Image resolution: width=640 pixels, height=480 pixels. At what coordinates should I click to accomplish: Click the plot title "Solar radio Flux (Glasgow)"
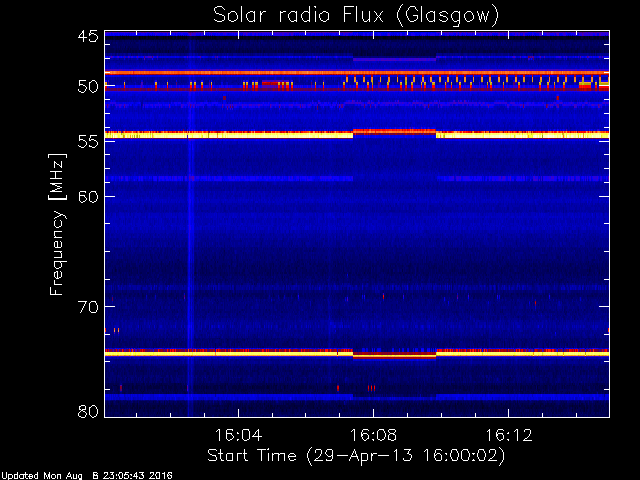(356, 15)
